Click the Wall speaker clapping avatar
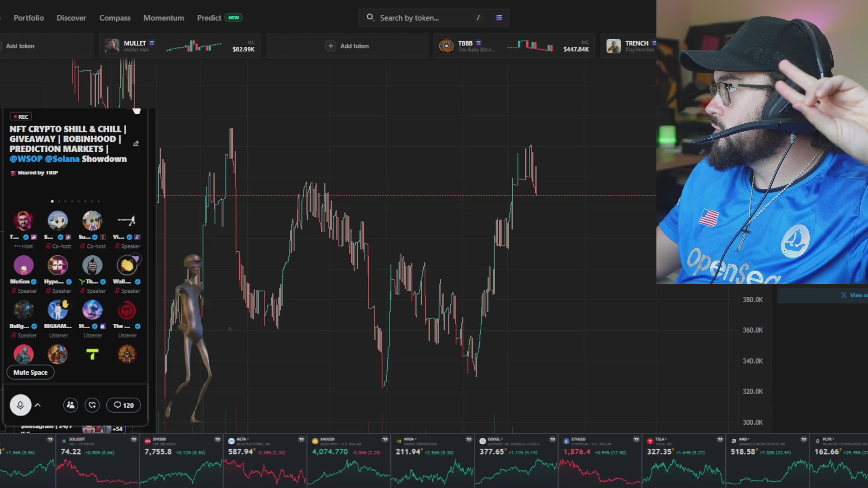868x488 pixels. coord(127,265)
